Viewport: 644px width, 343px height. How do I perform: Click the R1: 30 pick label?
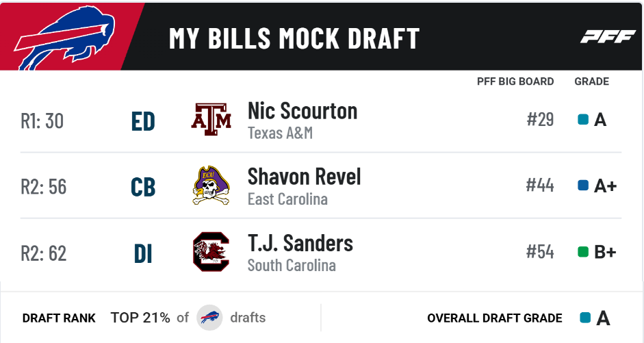(42, 120)
